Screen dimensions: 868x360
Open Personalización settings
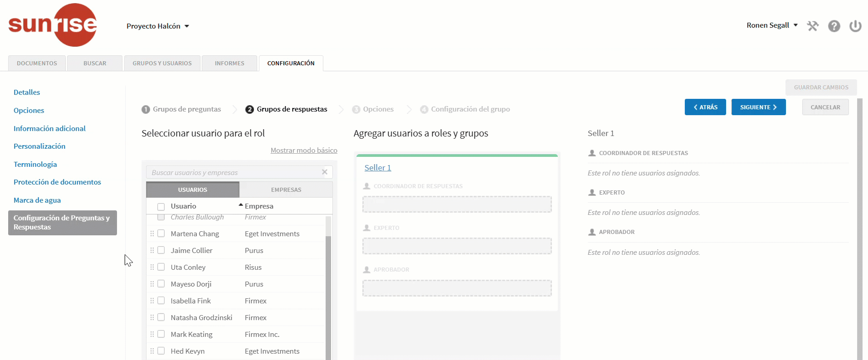[x=39, y=146]
